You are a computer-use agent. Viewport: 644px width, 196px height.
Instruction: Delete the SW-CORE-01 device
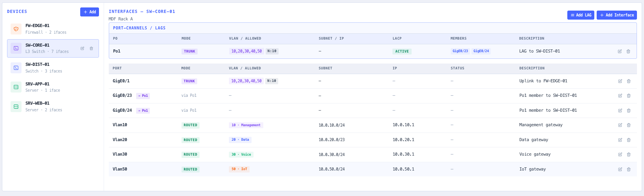92,49
